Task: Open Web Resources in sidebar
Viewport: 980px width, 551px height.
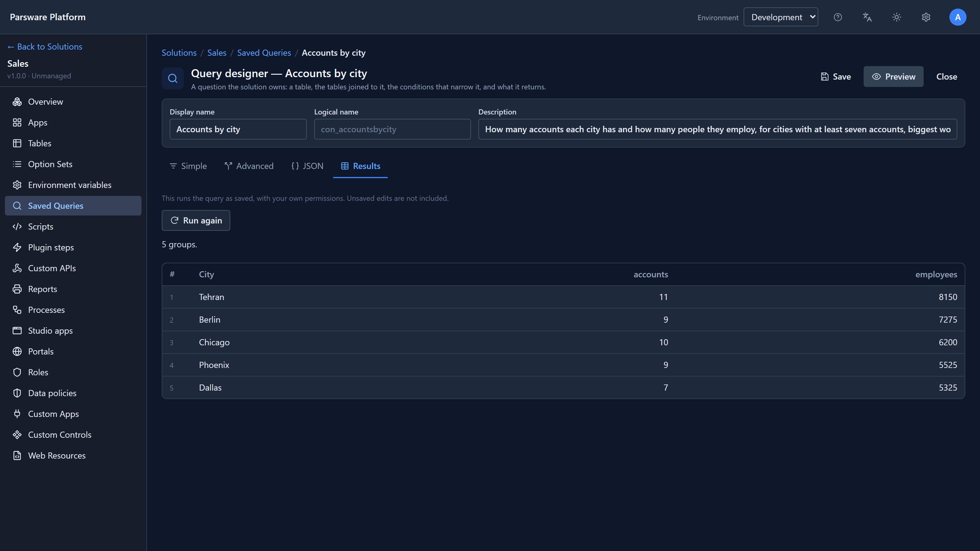Action: [73, 455]
